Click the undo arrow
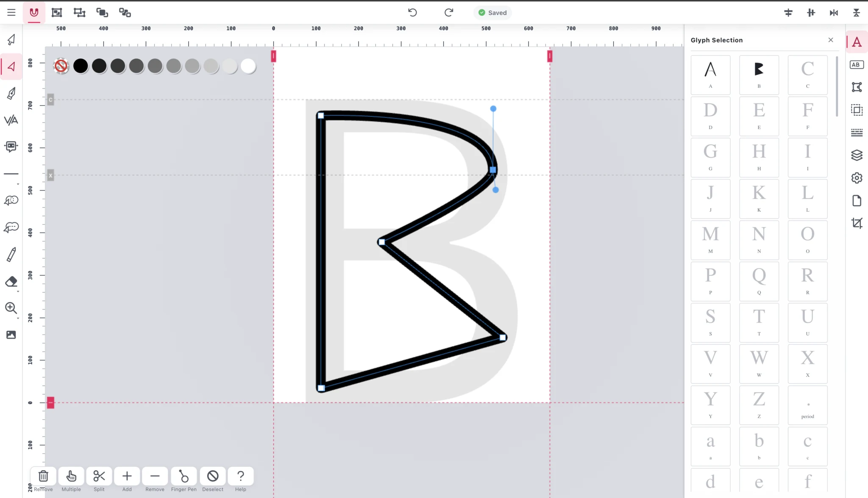The image size is (868, 498). click(412, 13)
